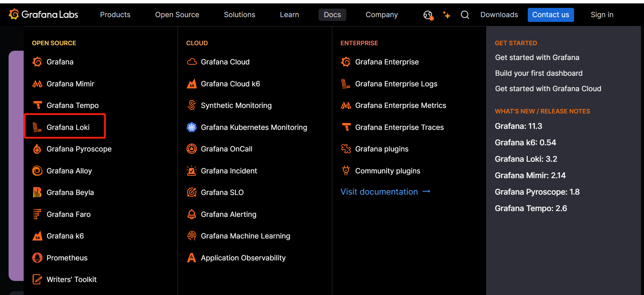
Task: Click the Sign in link
Action: (x=602, y=15)
